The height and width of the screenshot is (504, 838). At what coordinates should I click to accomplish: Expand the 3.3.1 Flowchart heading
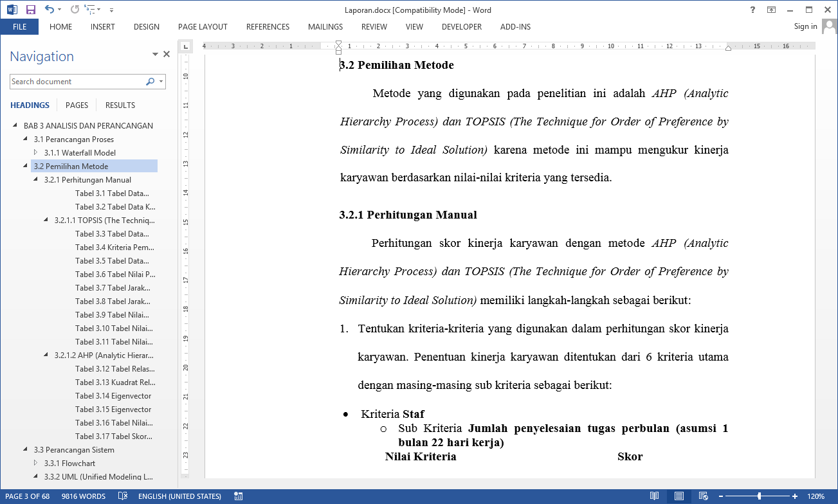click(x=37, y=464)
